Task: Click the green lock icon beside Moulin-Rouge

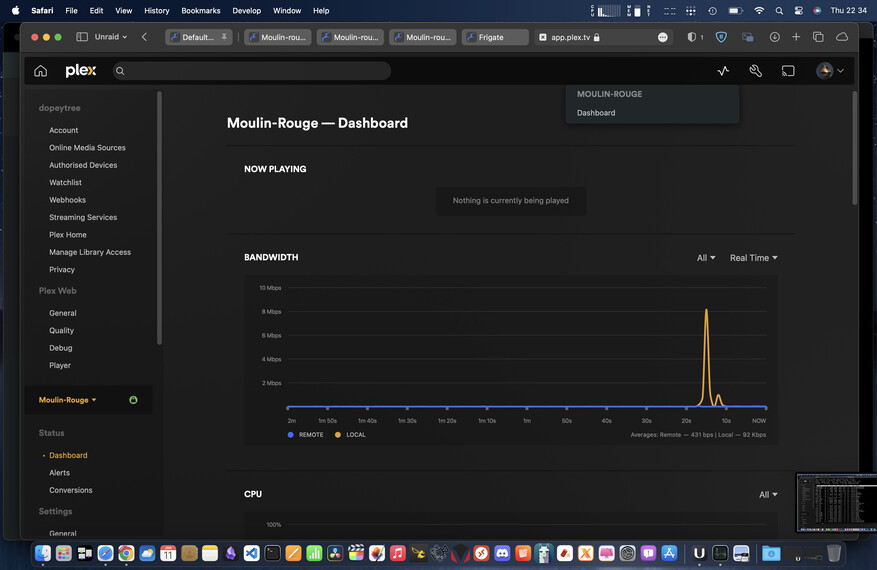Action: click(x=133, y=400)
